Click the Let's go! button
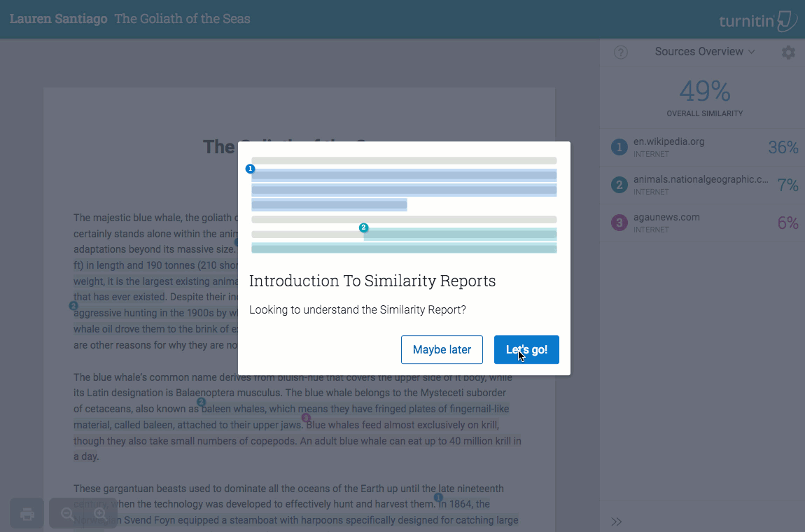 point(526,350)
